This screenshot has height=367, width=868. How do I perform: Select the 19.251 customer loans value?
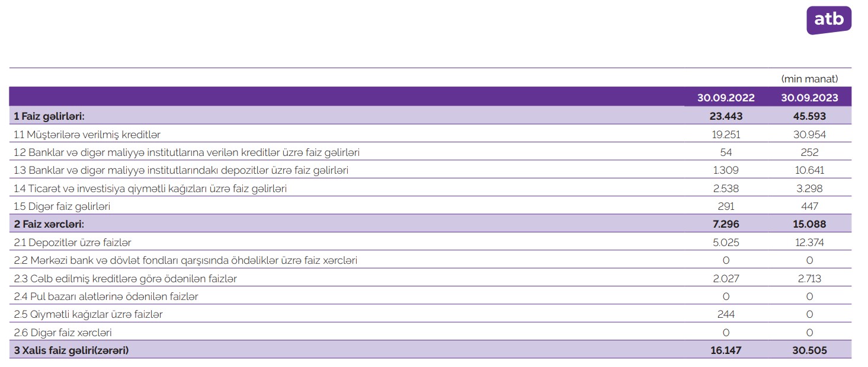click(x=726, y=135)
